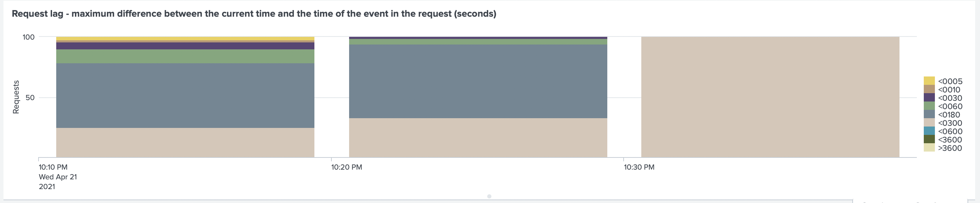Select the >3600 legend label text
Image resolution: width=980 pixels, height=203 pixels.
[950, 148]
